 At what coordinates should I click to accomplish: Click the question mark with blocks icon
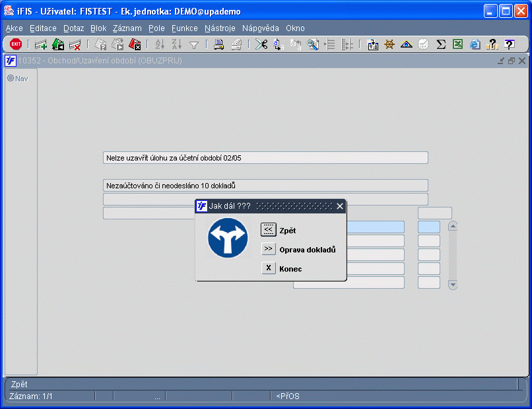492,44
